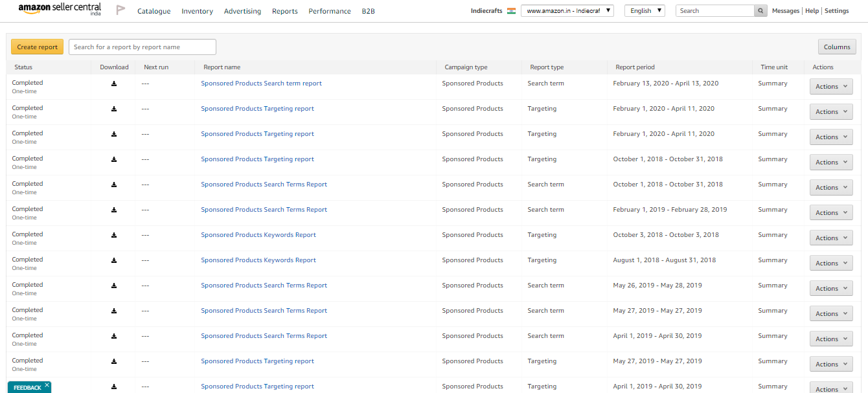
Task: Expand Actions for Search Terms Report October 2018
Action: click(831, 188)
